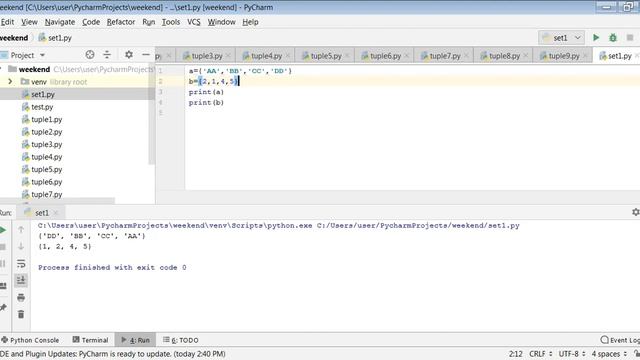Screen dimensions: 640x360
Task: Run set1 with the green play button
Action: click(x=596, y=38)
